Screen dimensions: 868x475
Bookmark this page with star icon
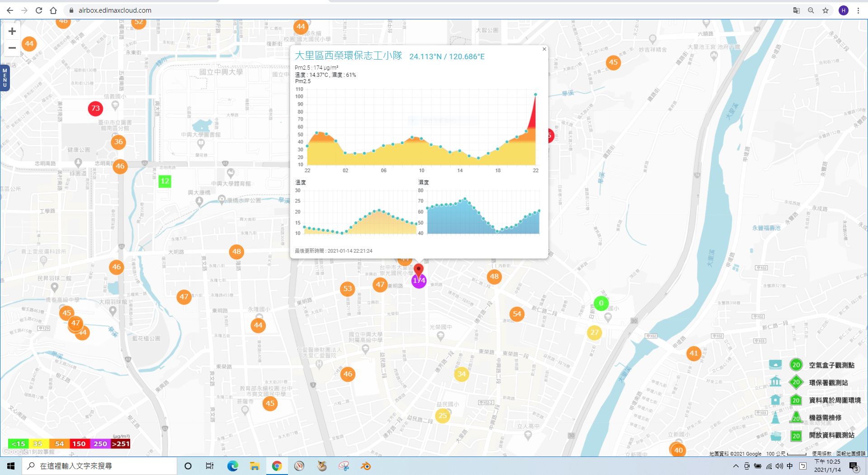(826, 10)
